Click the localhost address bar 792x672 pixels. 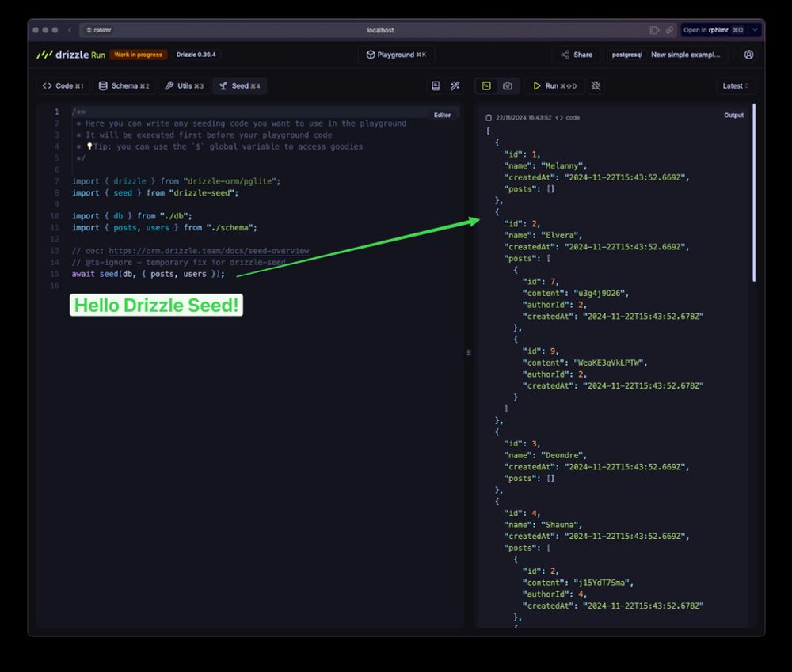click(380, 30)
